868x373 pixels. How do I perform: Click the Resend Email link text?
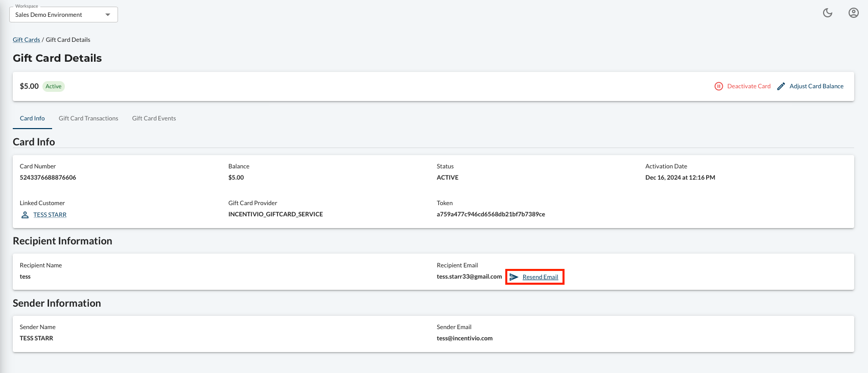[x=540, y=277]
